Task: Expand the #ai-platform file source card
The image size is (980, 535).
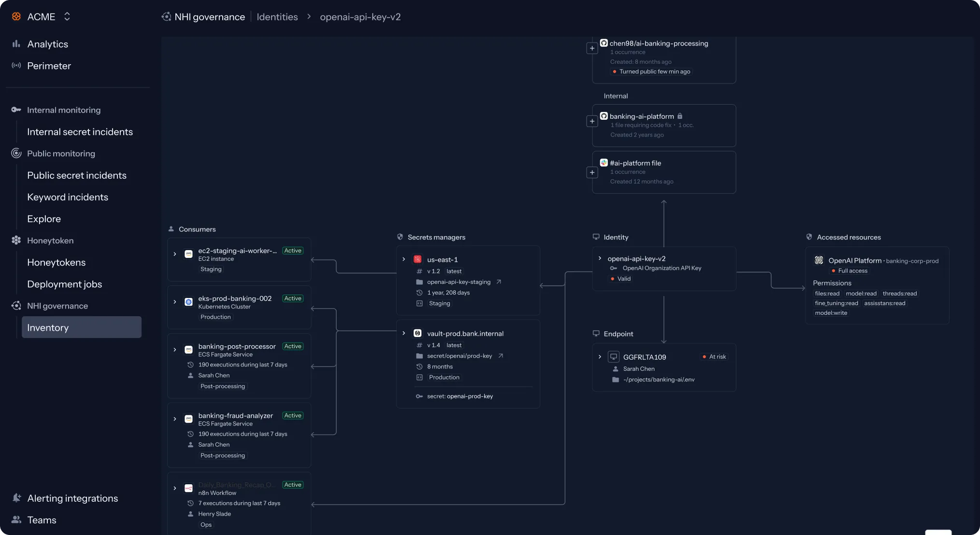Action: pos(592,172)
